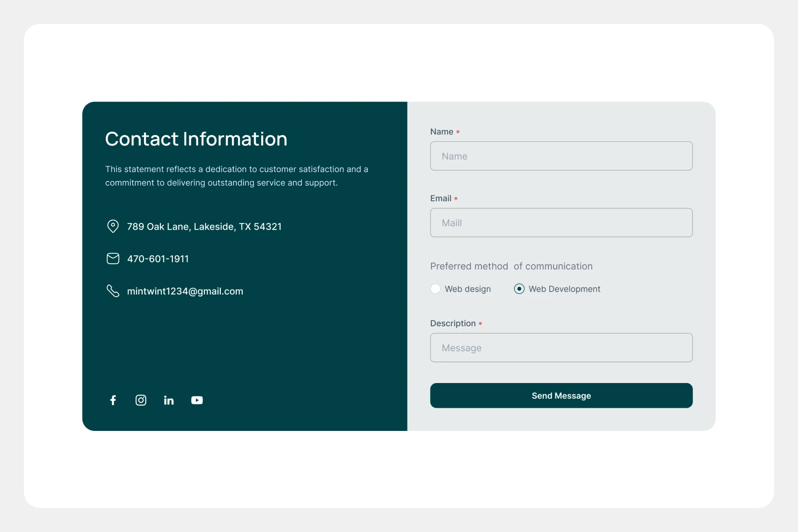This screenshot has width=798, height=532.
Task: Click the Contact Information heading
Action: (196, 139)
